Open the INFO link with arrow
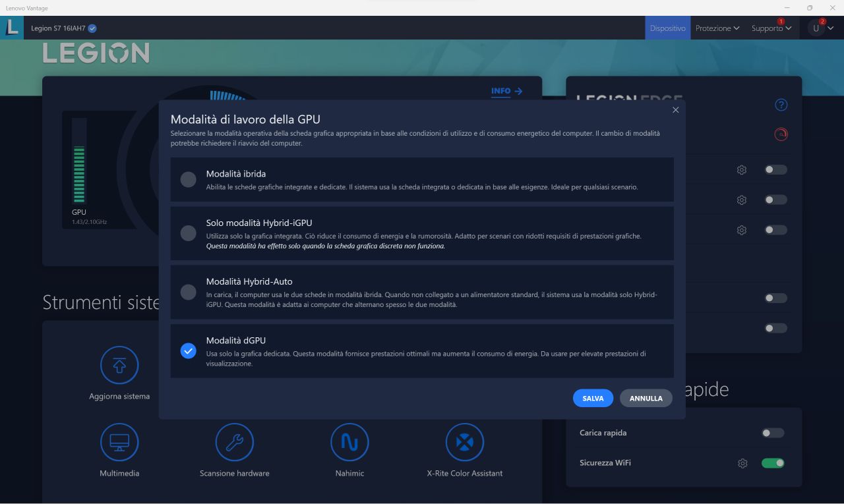The image size is (844, 504). [506, 91]
